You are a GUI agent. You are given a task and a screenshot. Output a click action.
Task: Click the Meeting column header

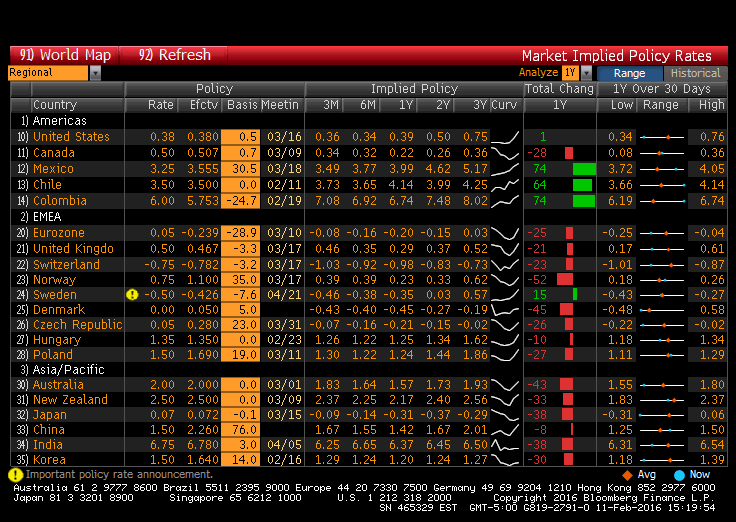281,105
